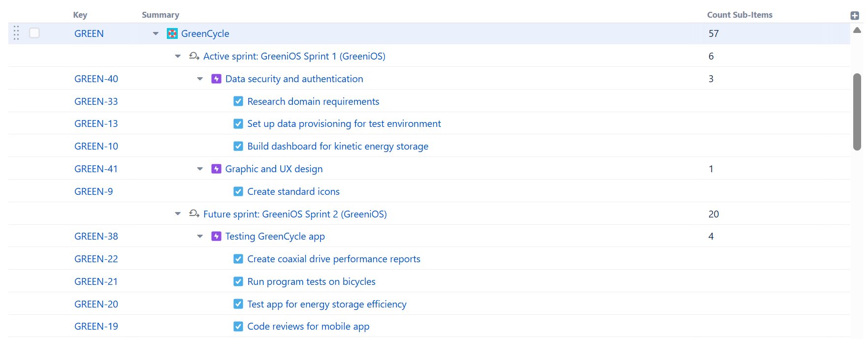Click epic icon beside Testing GreenCycle app
Image resolution: width=868 pixels, height=339 pixels.
click(x=216, y=236)
